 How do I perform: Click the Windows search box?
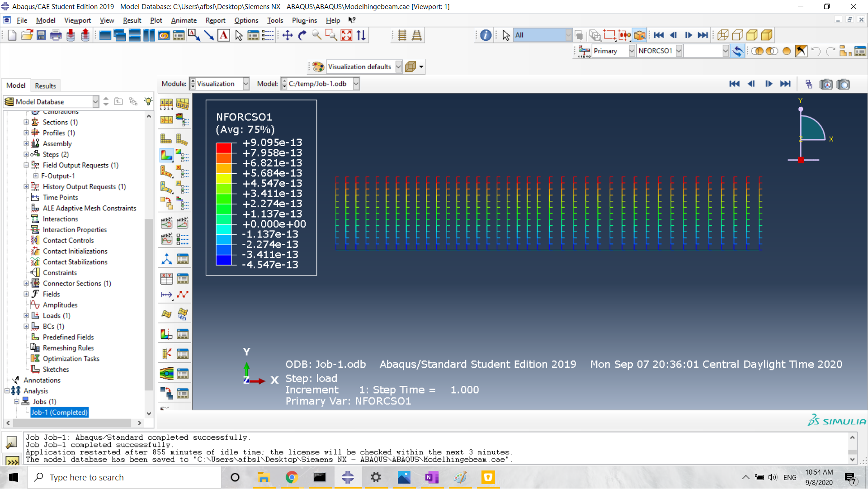(x=124, y=478)
